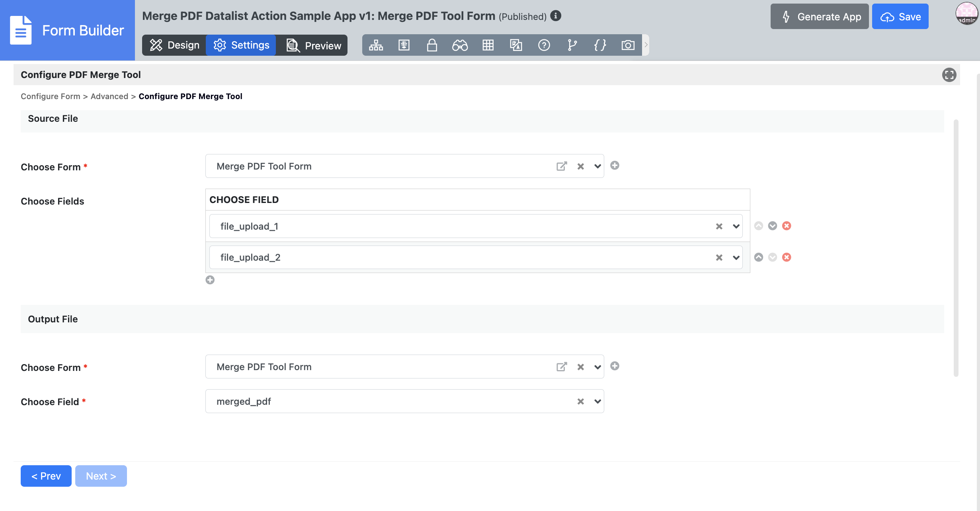Expand the file_upload_1 field dropdown
The height and width of the screenshot is (511, 980).
(736, 226)
